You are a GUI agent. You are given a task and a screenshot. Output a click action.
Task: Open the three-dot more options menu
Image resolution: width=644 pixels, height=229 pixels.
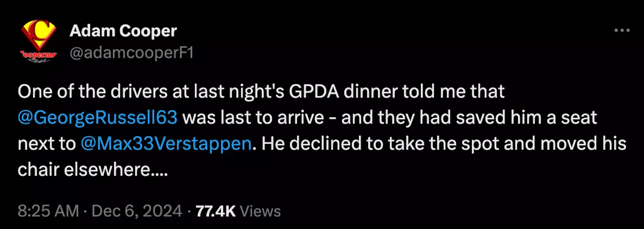point(622,31)
